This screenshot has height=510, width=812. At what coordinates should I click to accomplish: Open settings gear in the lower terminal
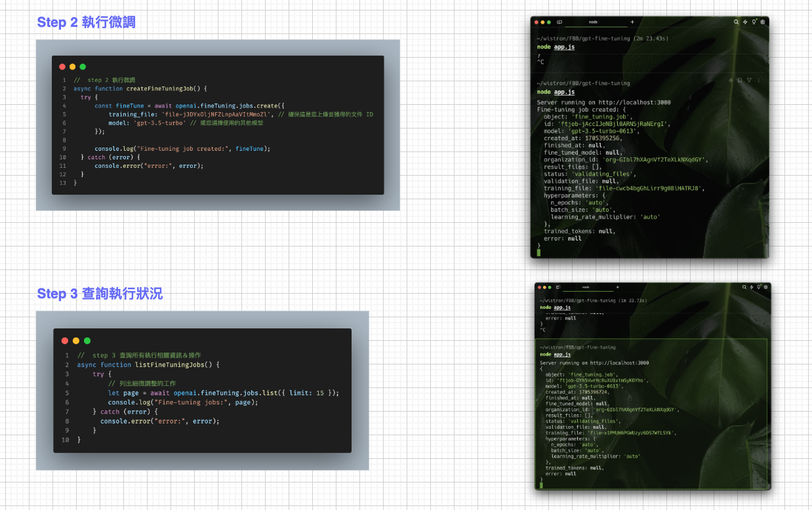765,287
